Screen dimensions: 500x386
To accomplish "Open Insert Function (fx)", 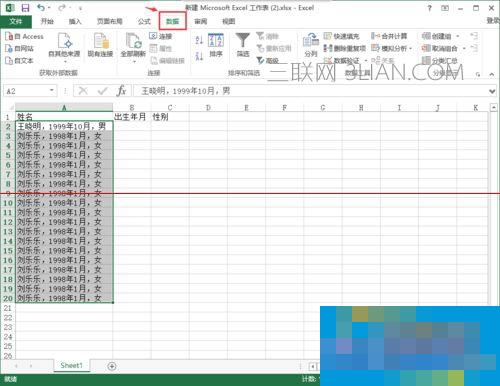I will point(121,90).
